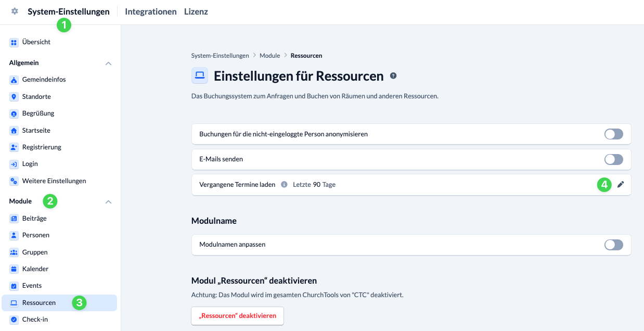This screenshot has width=644, height=331.
Task: Click the Login arrow icon
Action: click(14, 164)
